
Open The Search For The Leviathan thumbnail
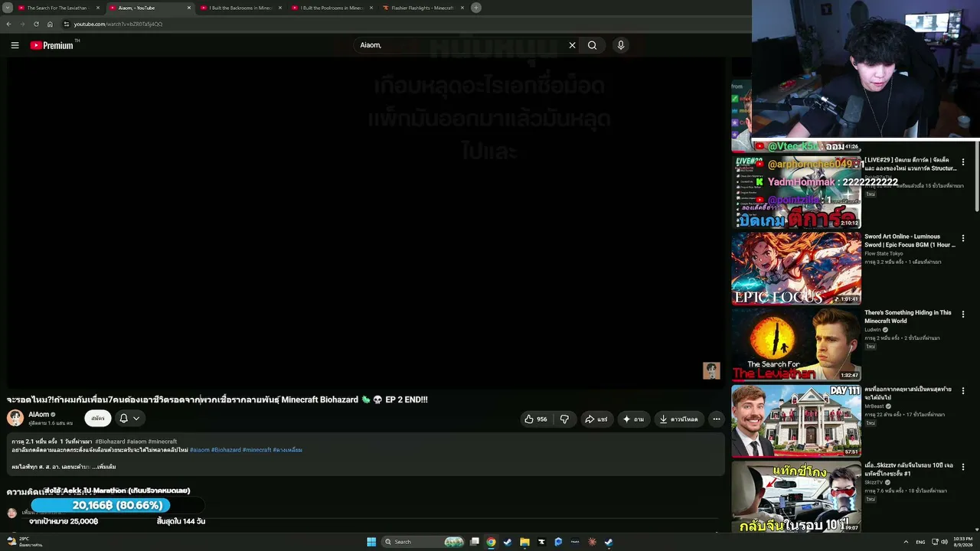pyautogui.click(x=796, y=345)
